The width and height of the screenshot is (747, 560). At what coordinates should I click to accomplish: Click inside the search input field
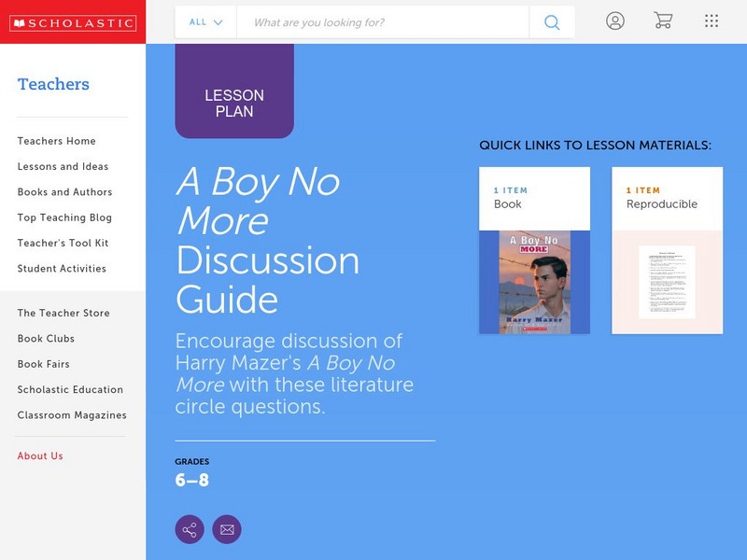(x=373, y=21)
